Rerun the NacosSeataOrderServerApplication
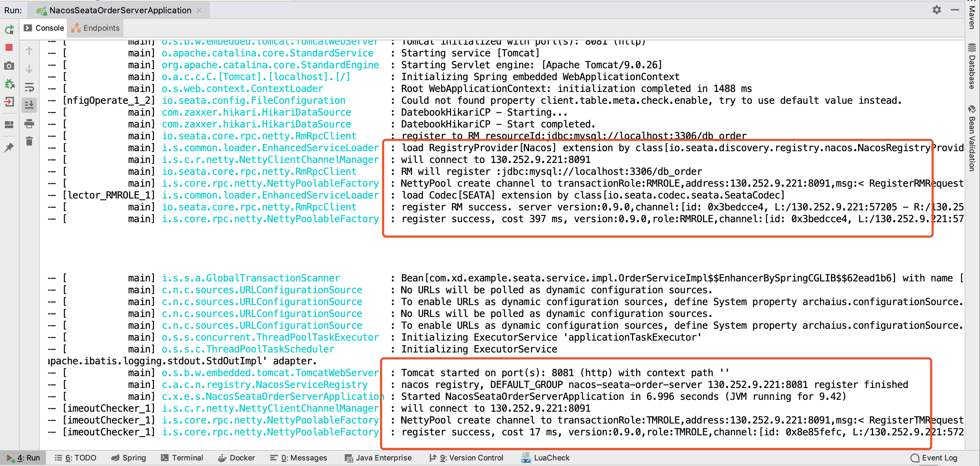Image resolution: width=980 pixels, height=466 pixels. 9,29
